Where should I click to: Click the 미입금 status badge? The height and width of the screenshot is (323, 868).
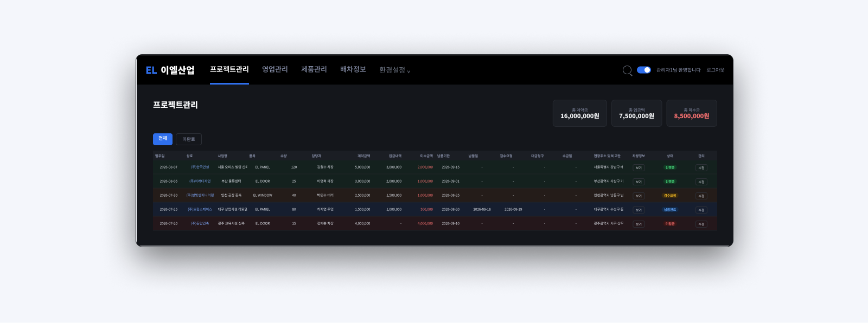tap(670, 224)
